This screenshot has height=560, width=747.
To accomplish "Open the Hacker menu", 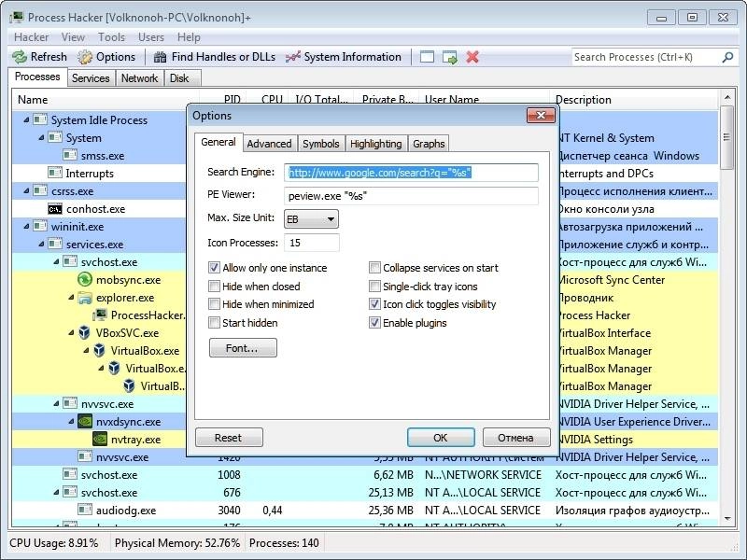I will pyautogui.click(x=31, y=37).
